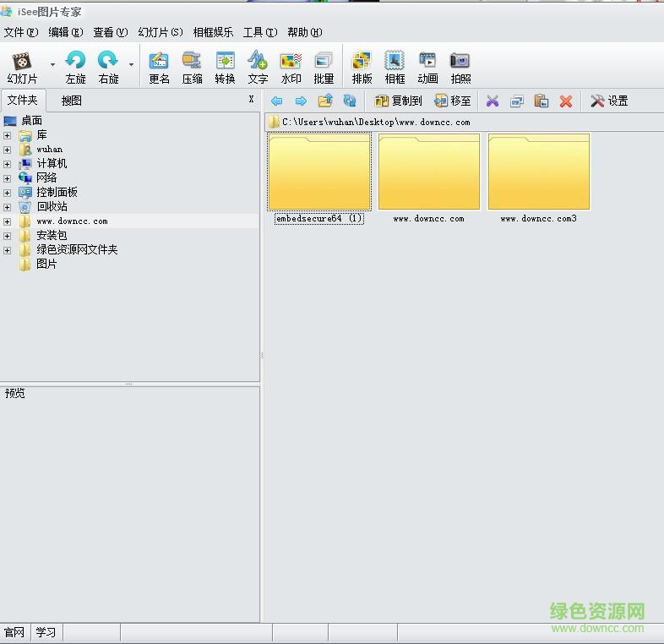Open the 工具(T) menu
Image resolution: width=664 pixels, height=644 pixels.
tap(259, 32)
